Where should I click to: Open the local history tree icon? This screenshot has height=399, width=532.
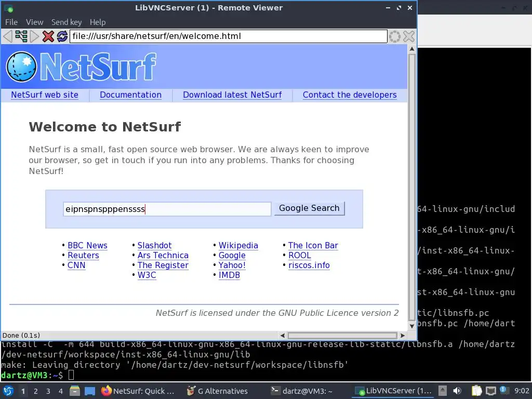point(21,36)
